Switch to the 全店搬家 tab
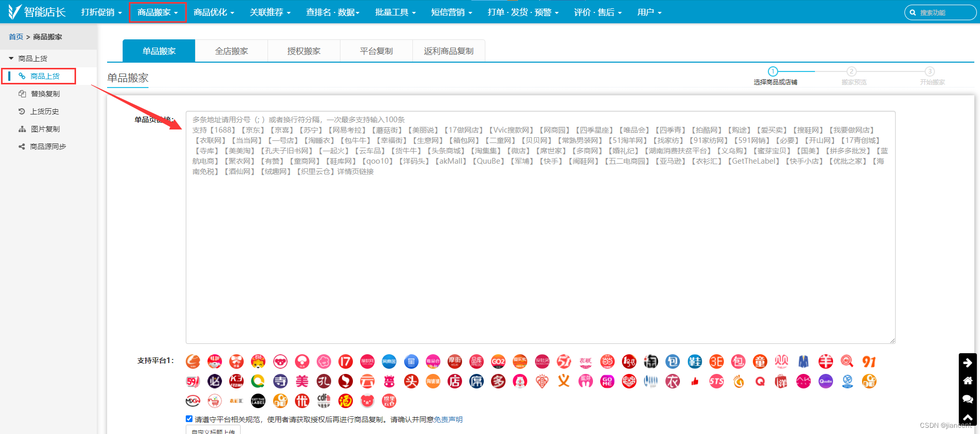The width and height of the screenshot is (980, 434). coord(231,51)
